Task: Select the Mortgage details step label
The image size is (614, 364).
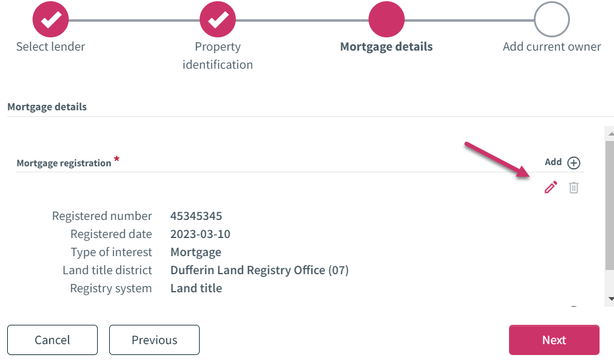Action: click(387, 46)
